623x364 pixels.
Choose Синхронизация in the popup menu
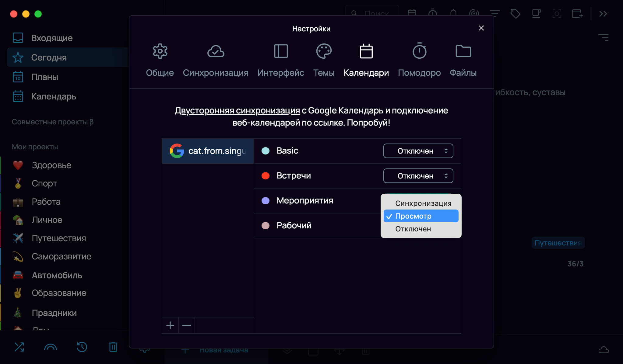(421, 203)
